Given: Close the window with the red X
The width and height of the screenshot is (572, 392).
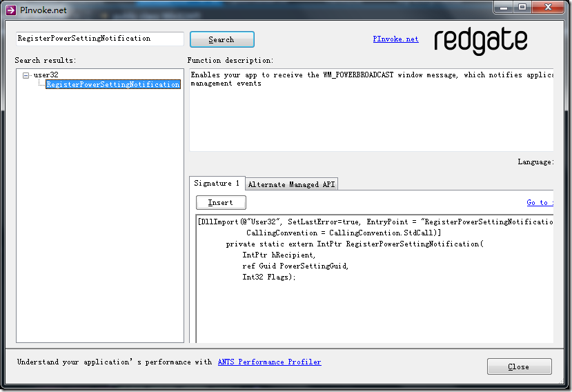Looking at the screenshot, I should (x=548, y=8).
